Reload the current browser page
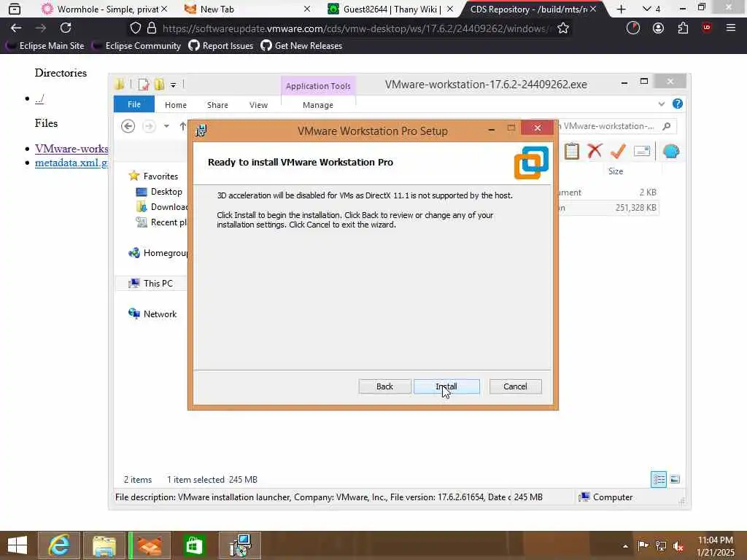747x560 pixels. click(66, 28)
